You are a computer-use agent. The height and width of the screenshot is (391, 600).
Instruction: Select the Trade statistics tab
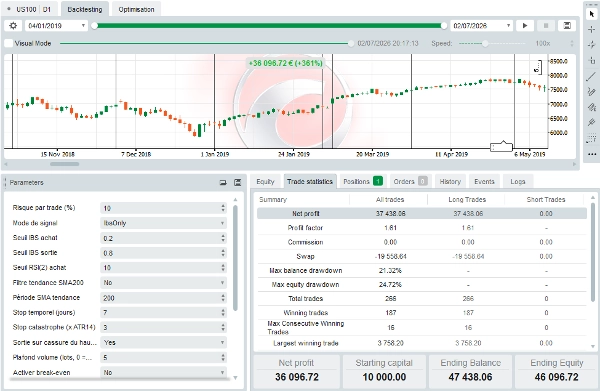(x=310, y=181)
